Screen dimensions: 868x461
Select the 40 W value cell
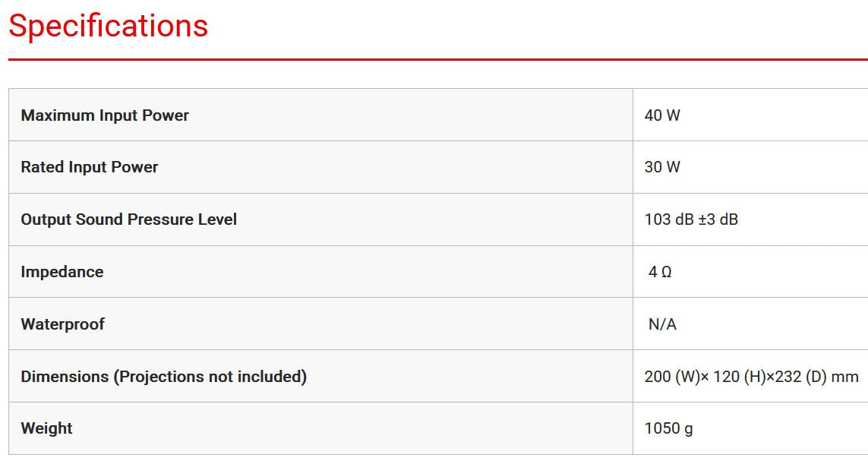tap(662, 115)
